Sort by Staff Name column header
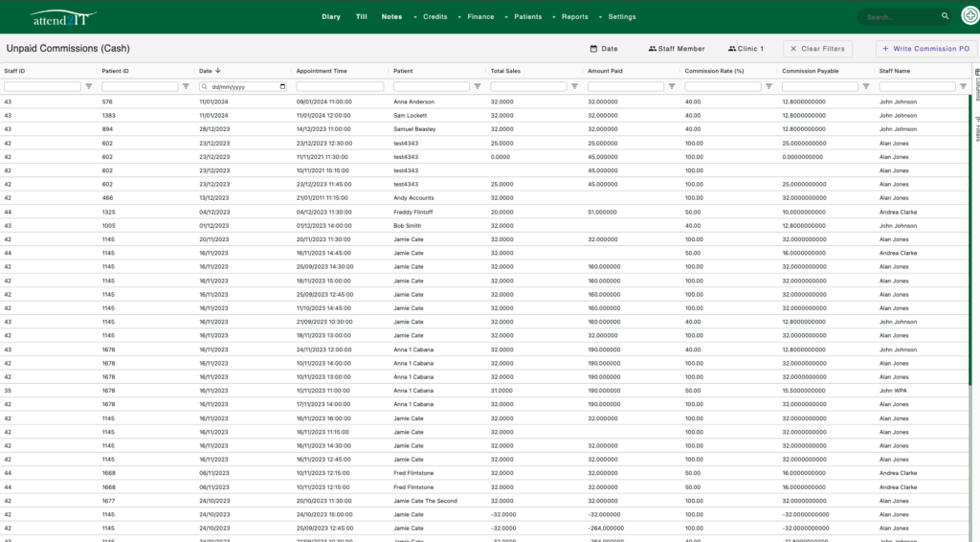Screen dimensions: 980x542 point(895,71)
